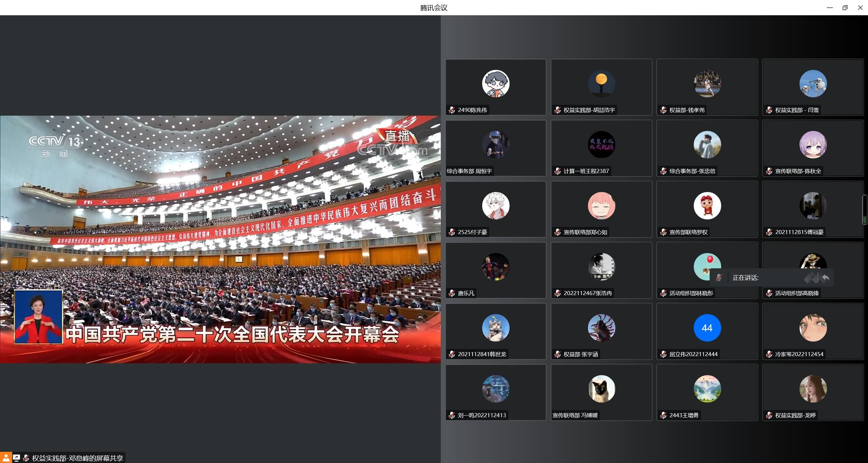Click the name label 活动组织部林晓彤
The image size is (868, 463).
pyautogui.click(x=691, y=293)
